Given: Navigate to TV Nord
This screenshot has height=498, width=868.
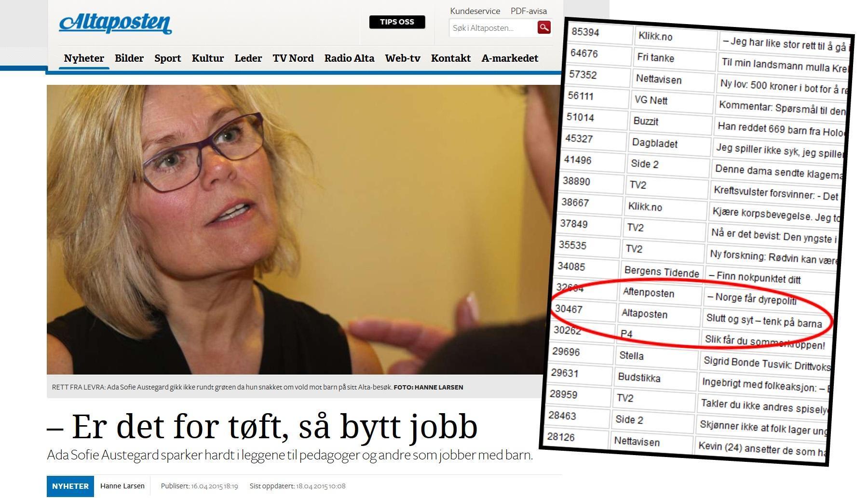Looking at the screenshot, I should pos(293,58).
